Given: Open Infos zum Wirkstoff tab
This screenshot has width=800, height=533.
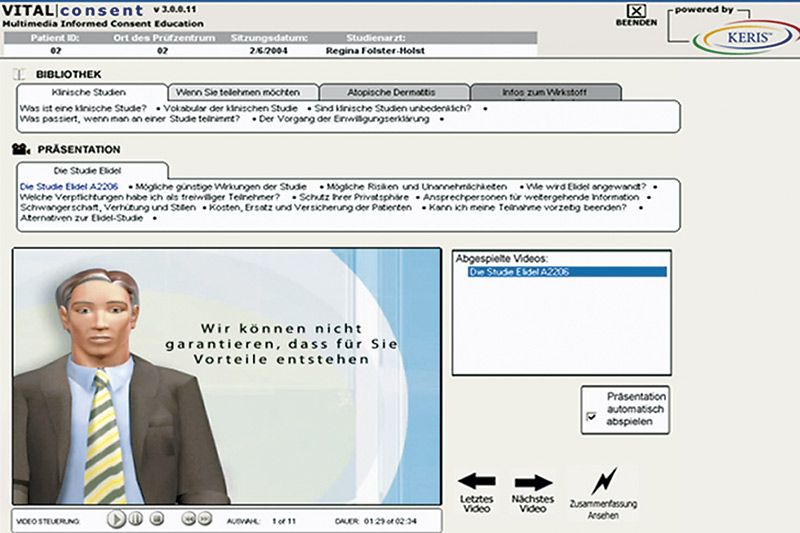Looking at the screenshot, I should pyautogui.click(x=544, y=92).
